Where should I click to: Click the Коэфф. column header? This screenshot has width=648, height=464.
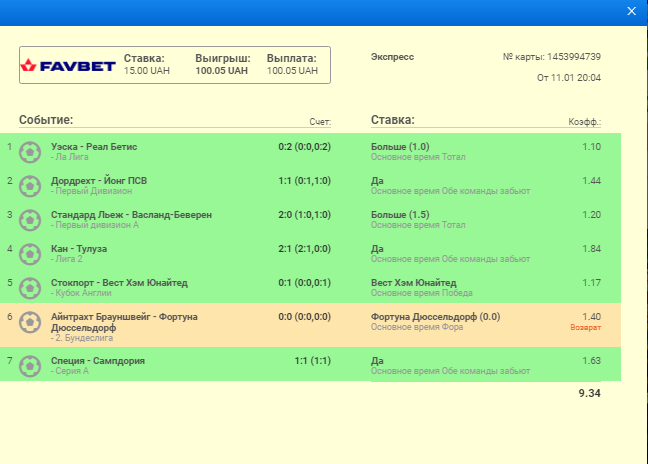click(584, 122)
